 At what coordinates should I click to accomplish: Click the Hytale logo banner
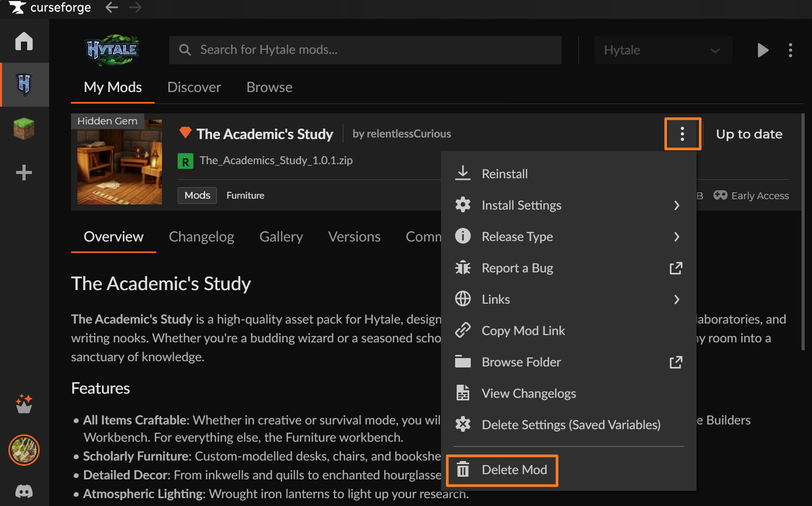click(x=112, y=50)
